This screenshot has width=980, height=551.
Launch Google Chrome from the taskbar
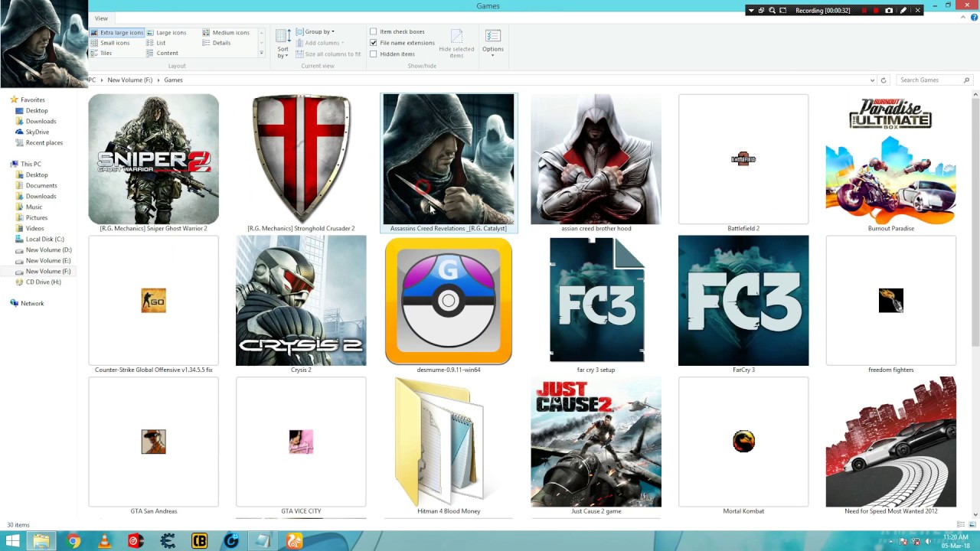point(73,542)
